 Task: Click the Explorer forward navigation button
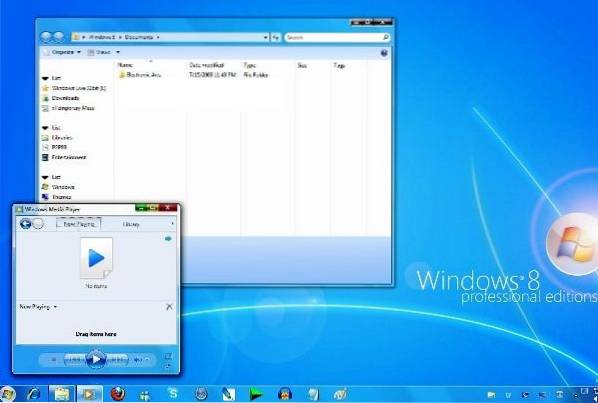click(58, 37)
